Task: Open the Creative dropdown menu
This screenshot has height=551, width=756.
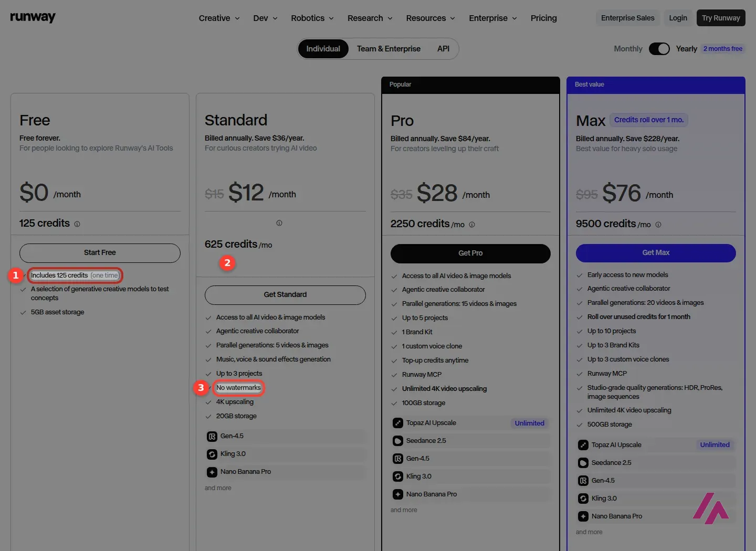Action: (x=219, y=18)
